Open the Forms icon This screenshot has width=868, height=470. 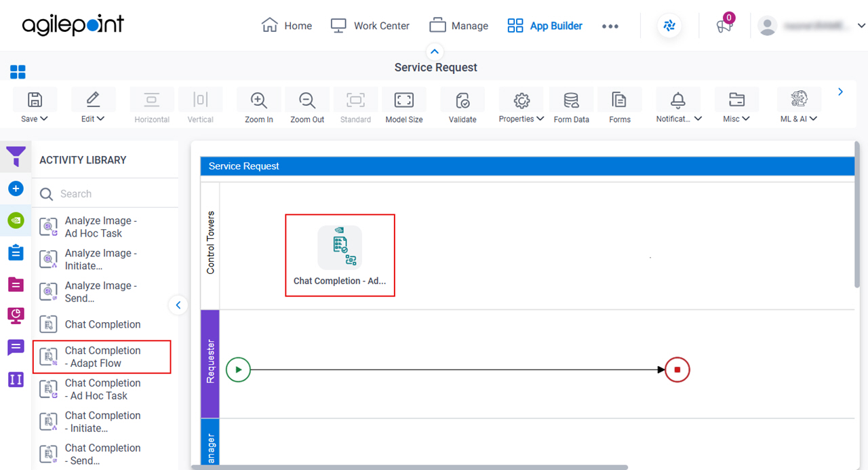point(619,100)
